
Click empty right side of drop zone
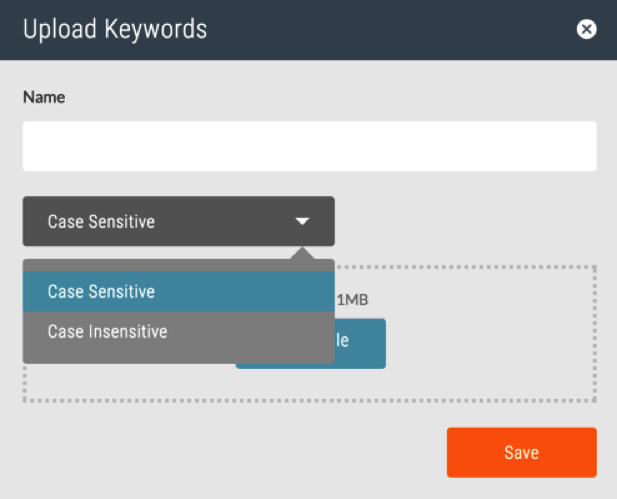tap(490, 335)
